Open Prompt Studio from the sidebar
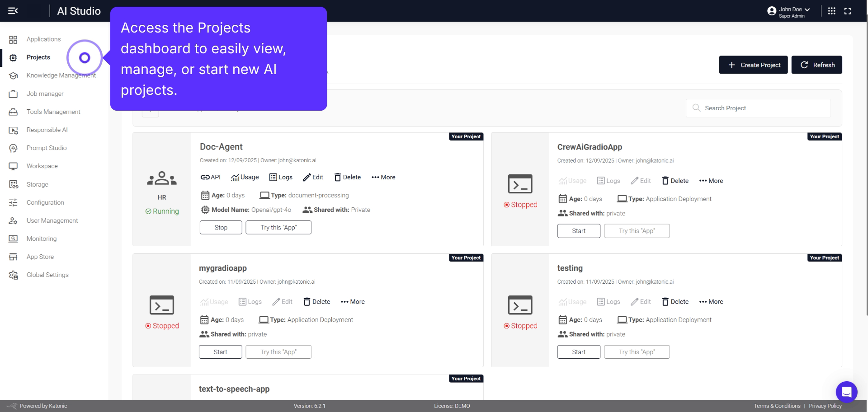Screen dimensions: 868x412 click(46, 148)
